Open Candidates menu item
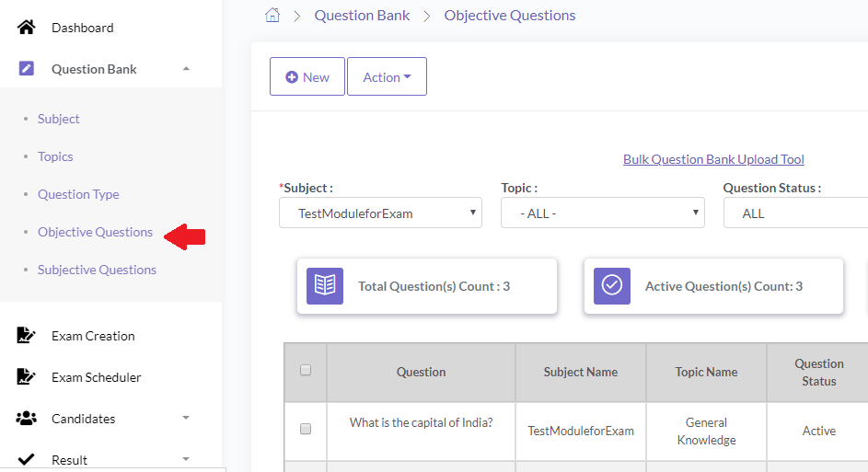Screen dimensions: 868x472 tap(84, 419)
